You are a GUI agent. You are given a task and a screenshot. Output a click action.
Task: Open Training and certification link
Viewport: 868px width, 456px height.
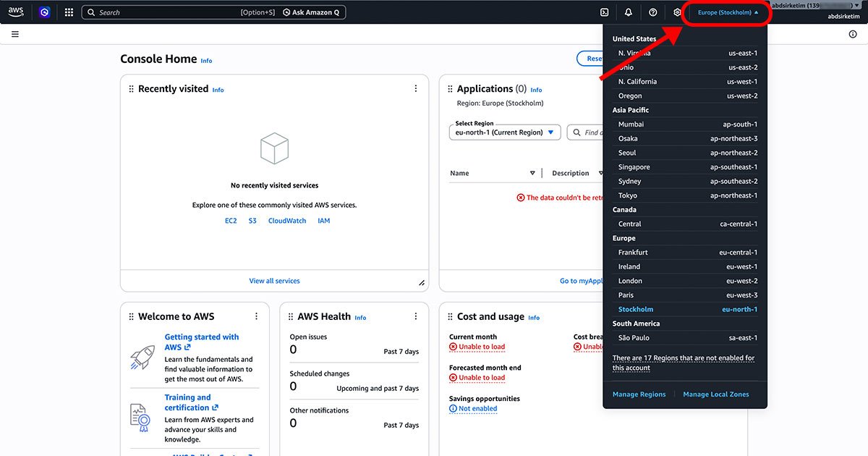(191, 402)
